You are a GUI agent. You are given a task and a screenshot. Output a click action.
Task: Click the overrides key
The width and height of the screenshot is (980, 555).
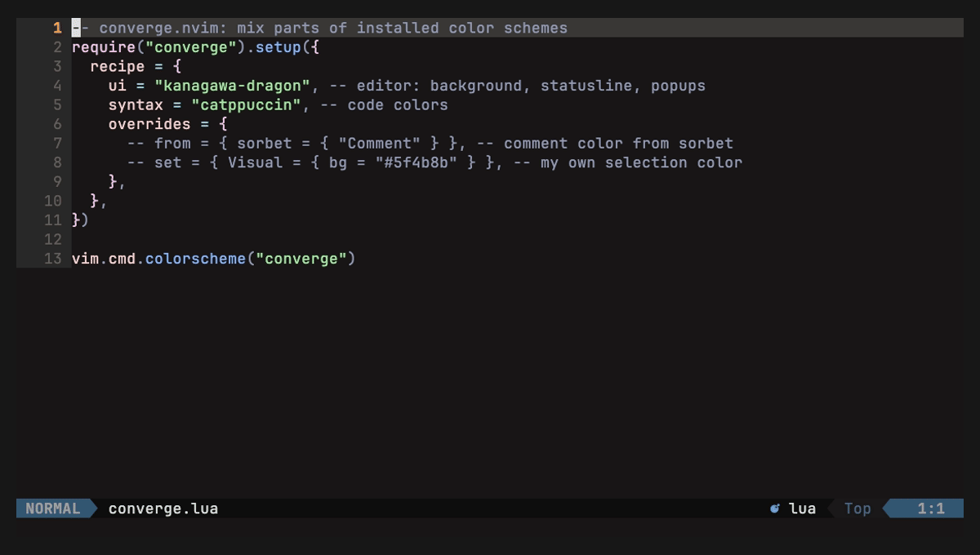tap(149, 124)
